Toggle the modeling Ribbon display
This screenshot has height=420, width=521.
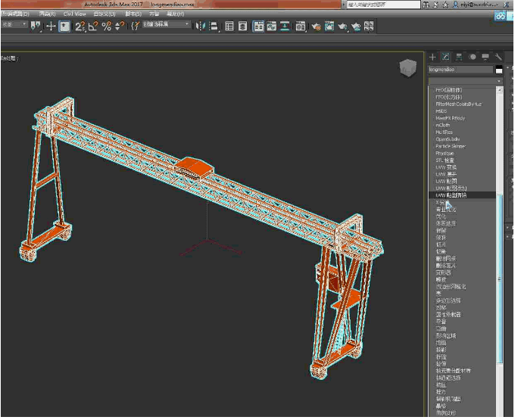pyautogui.click(x=258, y=26)
